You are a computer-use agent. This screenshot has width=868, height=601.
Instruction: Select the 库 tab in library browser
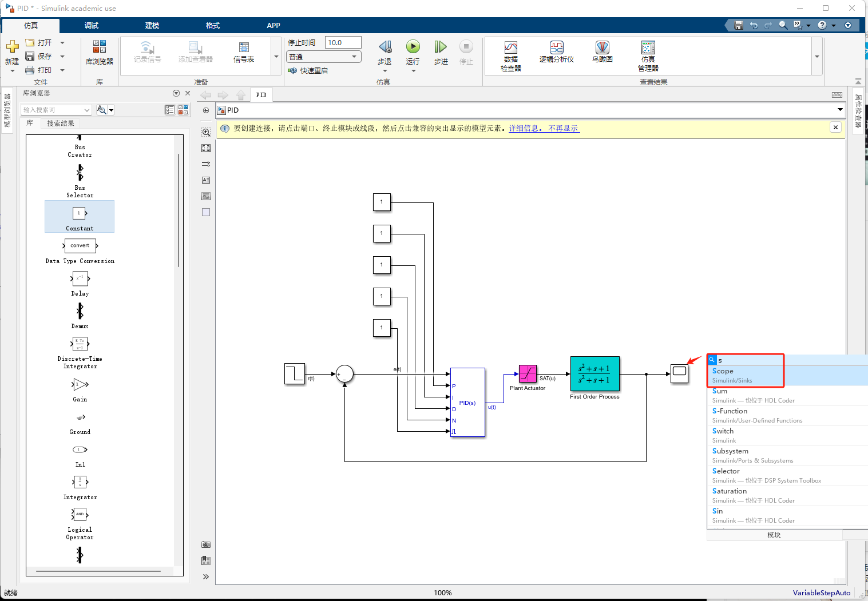pyautogui.click(x=30, y=124)
